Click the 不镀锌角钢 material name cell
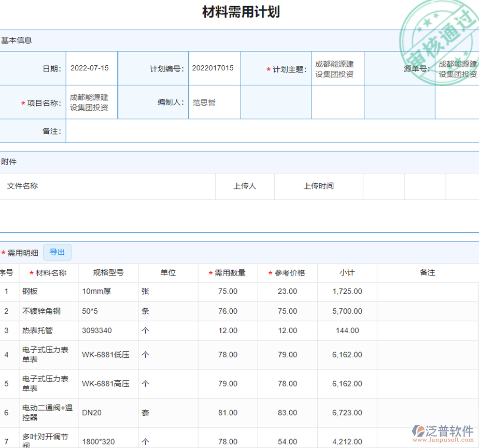 click(39, 311)
